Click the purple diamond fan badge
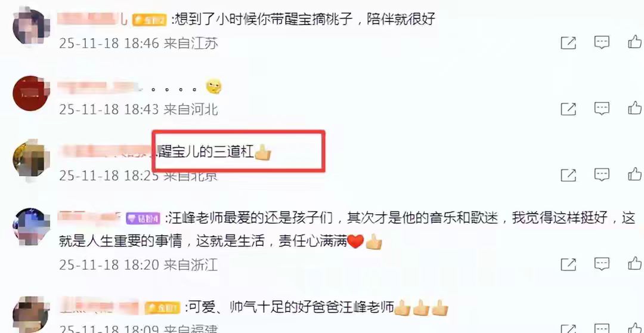 coord(143,218)
